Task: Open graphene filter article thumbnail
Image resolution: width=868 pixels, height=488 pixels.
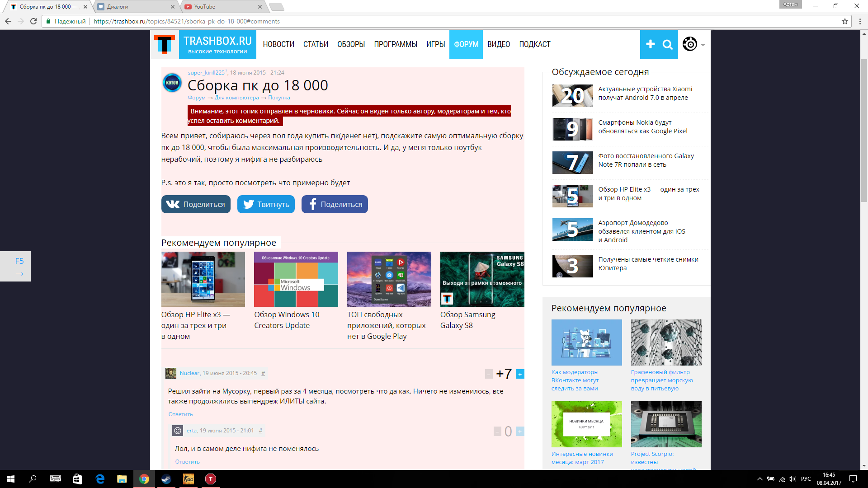Action: pos(666,343)
